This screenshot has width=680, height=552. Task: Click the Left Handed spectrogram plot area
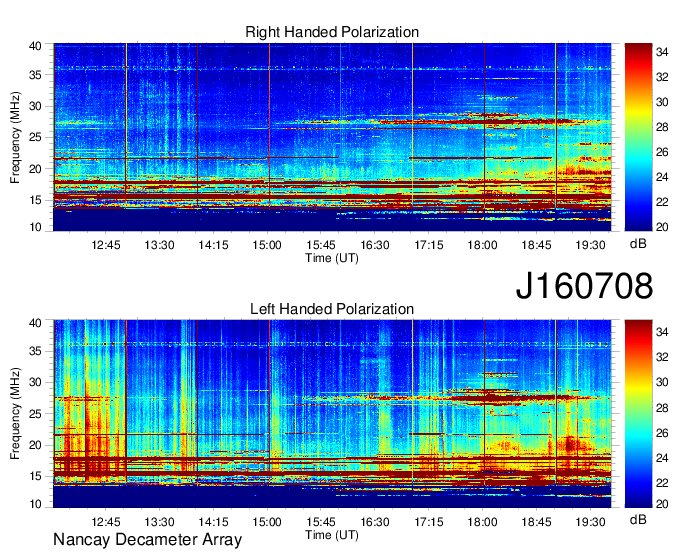[332, 414]
